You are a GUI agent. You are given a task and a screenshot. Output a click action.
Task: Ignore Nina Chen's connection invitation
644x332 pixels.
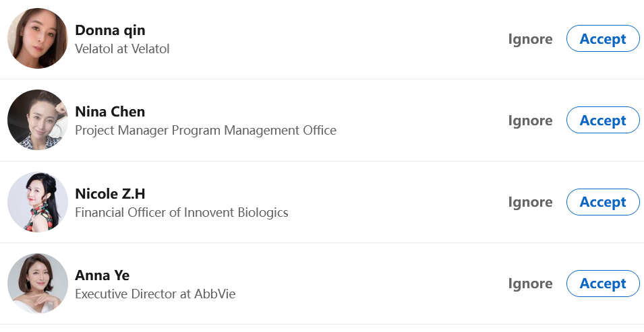(530, 121)
